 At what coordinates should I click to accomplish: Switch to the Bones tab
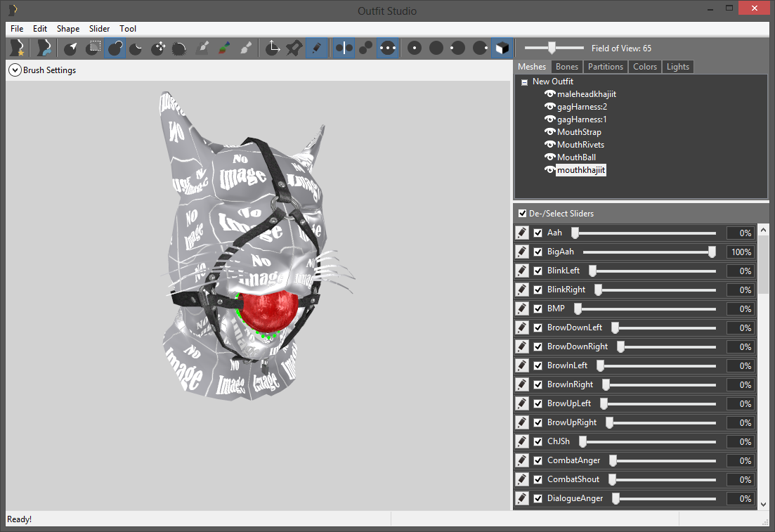pos(567,67)
